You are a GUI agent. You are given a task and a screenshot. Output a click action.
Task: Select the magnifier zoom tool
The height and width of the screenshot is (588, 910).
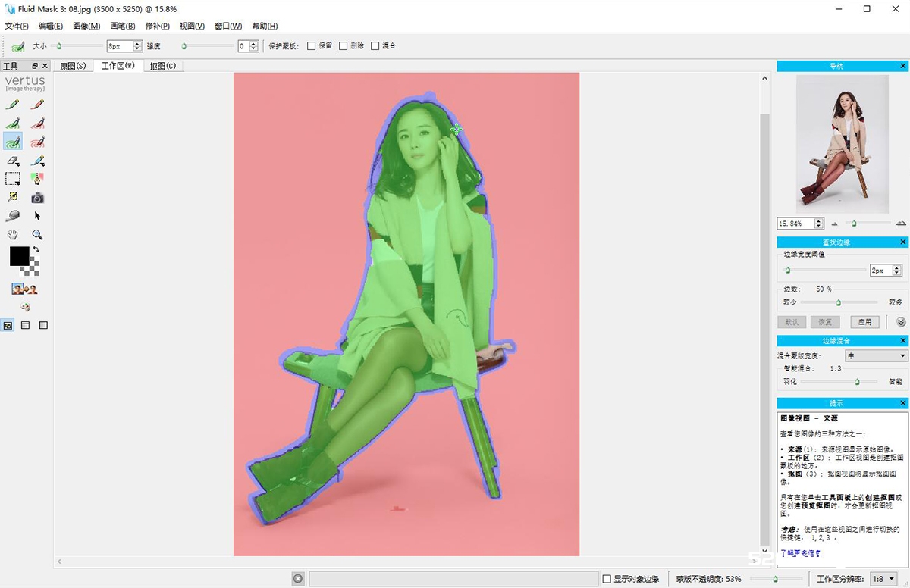coord(37,235)
